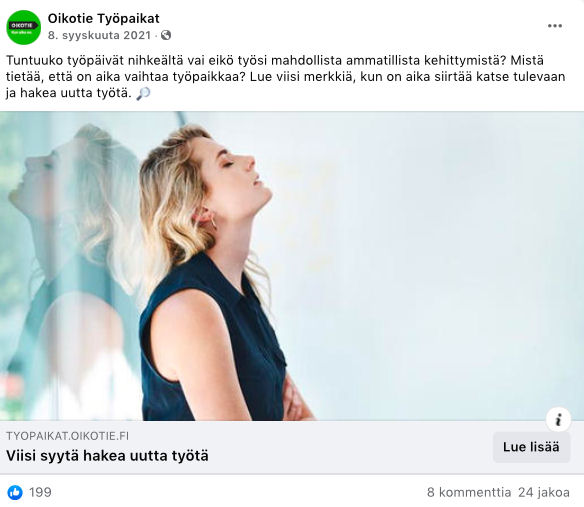Click the sentence ja hakea uutta työtä
The image size is (584, 507).
pyautogui.click(x=69, y=93)
